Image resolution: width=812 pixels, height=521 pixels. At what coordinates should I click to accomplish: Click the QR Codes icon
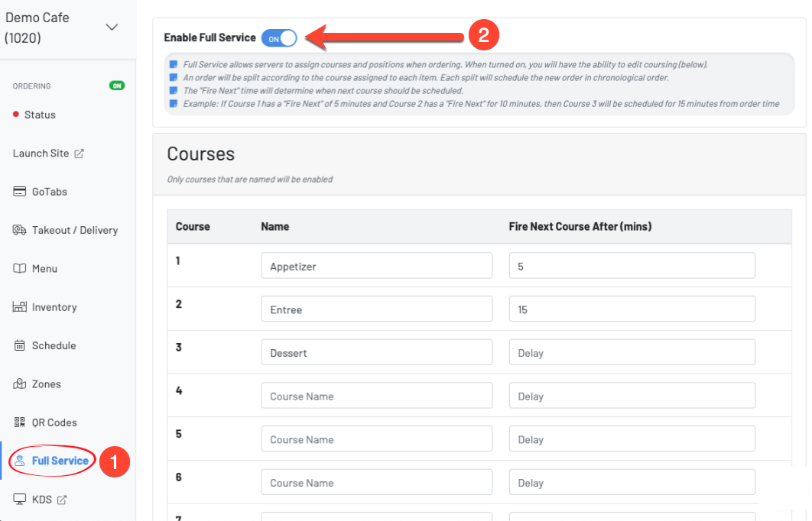tap(19, 422)
